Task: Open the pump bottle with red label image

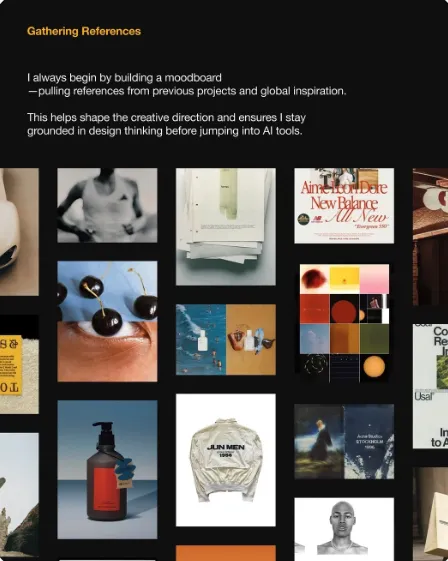Action: pos(107,469)
